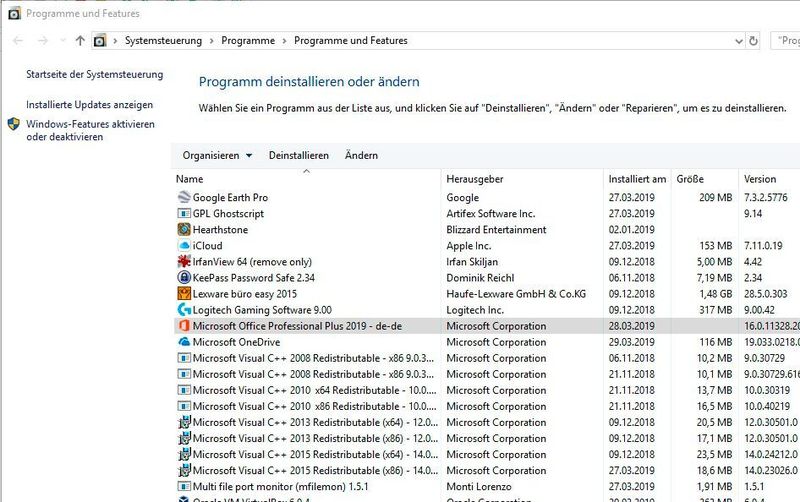Click publisher Artifex Software Inc. cell
800x502 pixels.
[491, 213]
